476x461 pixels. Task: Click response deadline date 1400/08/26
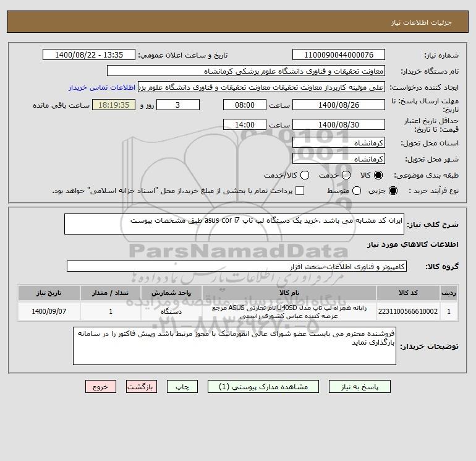(339, 105)
